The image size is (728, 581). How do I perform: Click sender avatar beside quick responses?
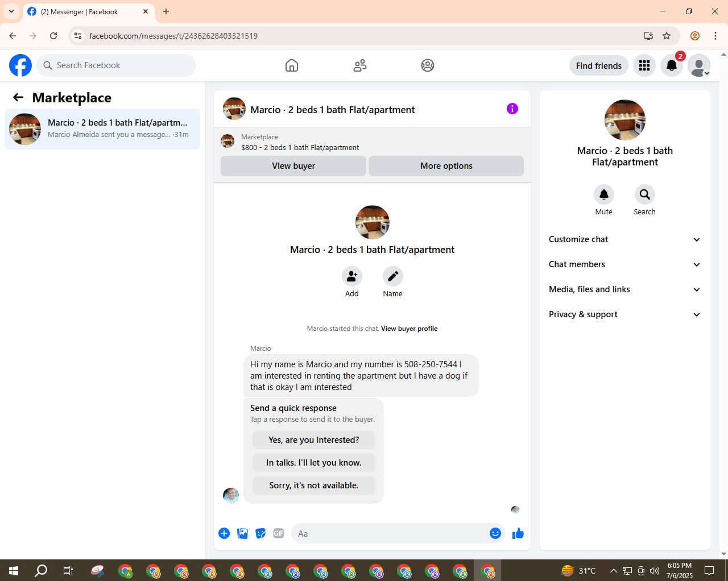(231, 495)
